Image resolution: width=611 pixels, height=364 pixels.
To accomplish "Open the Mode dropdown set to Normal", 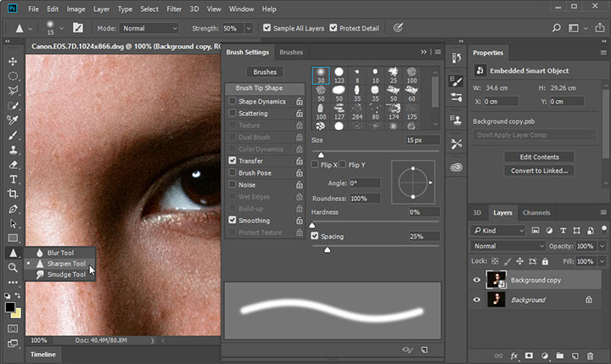I will tap(149, 28).
